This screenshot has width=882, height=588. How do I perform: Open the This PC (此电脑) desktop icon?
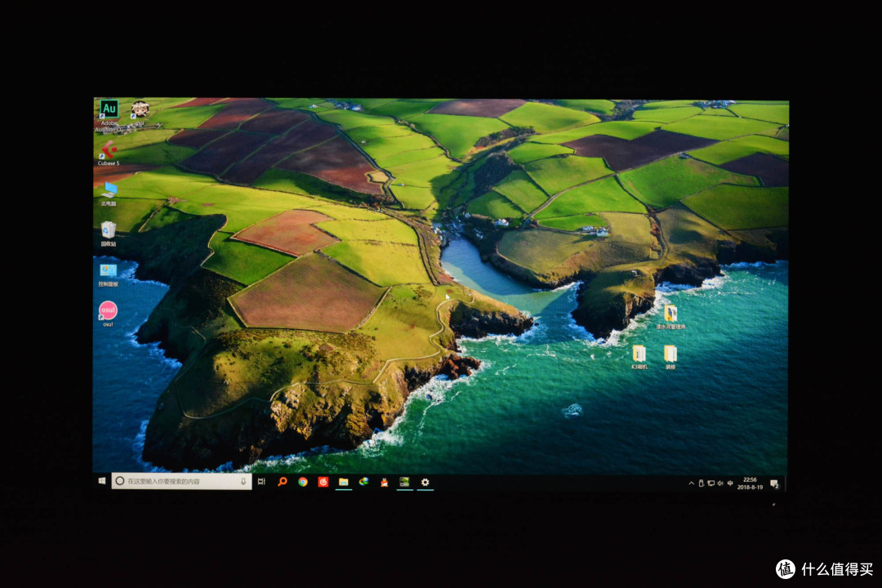click(109, 194)
